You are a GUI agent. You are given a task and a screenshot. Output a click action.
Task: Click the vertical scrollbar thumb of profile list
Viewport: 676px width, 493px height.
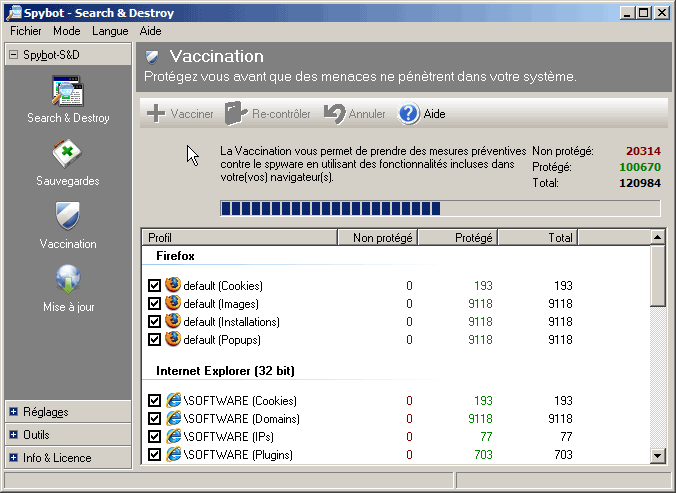pos(657,276)
